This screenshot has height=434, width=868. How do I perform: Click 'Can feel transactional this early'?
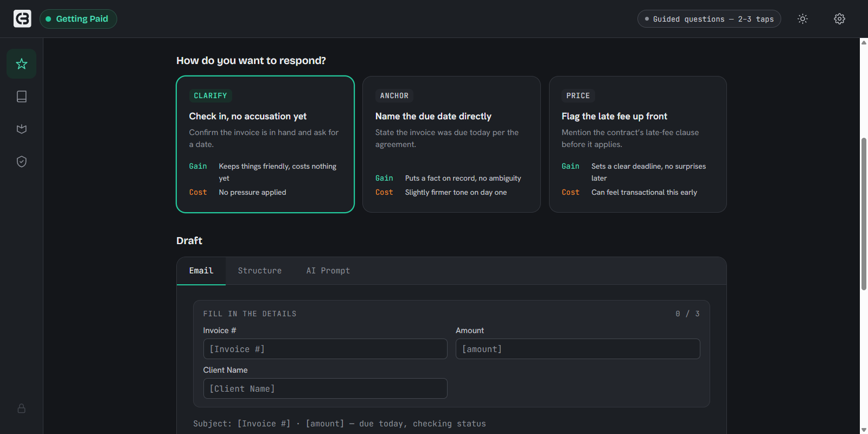tap(644, 193)
